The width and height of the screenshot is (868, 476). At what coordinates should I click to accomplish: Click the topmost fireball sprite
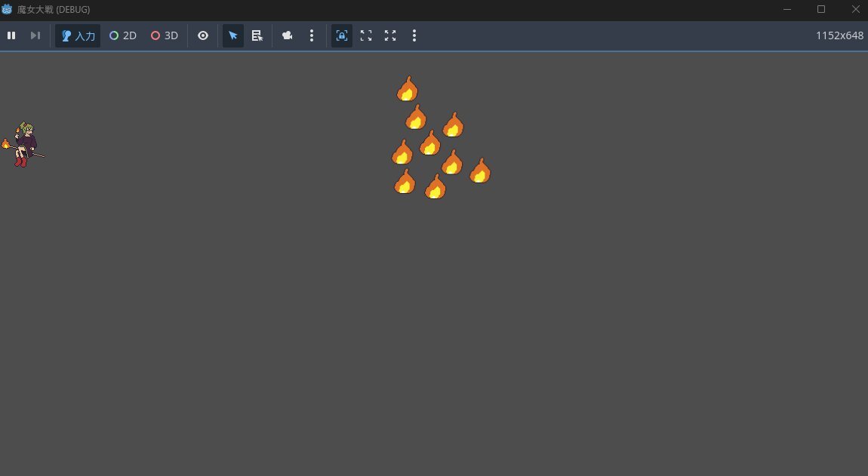point(408,88)
